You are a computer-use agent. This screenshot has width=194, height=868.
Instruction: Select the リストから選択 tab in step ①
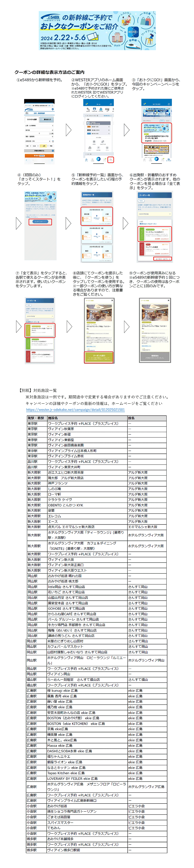pyautogui.click(x=32, y=119)
